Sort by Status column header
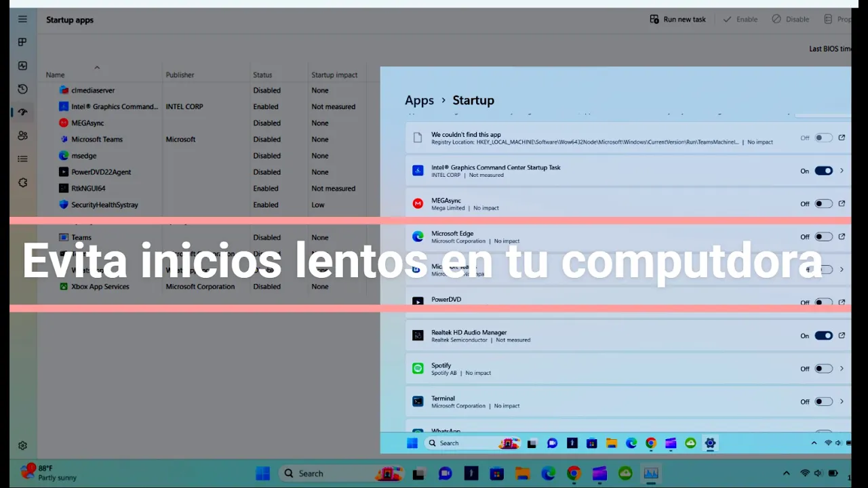This screenshot has width=868, height=488. click(262, 75)
